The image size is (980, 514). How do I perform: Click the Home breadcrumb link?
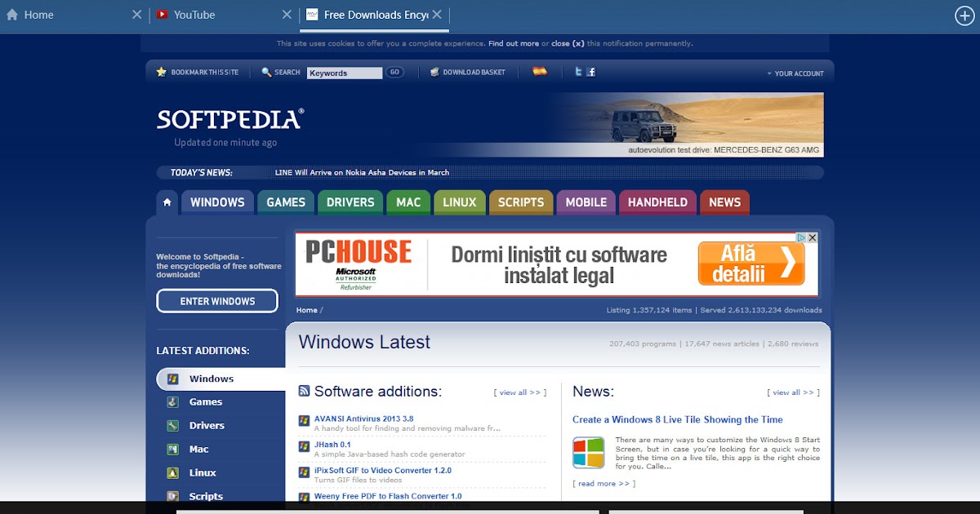coord(307,310)
